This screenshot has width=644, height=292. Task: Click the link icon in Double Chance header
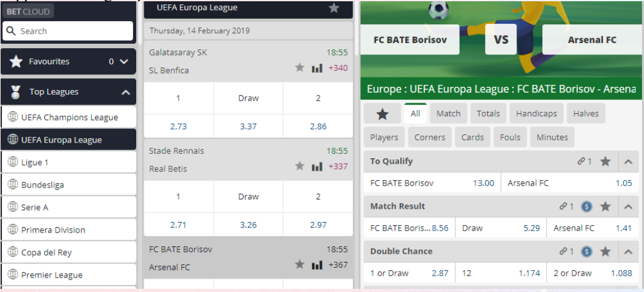coord(563,251)
